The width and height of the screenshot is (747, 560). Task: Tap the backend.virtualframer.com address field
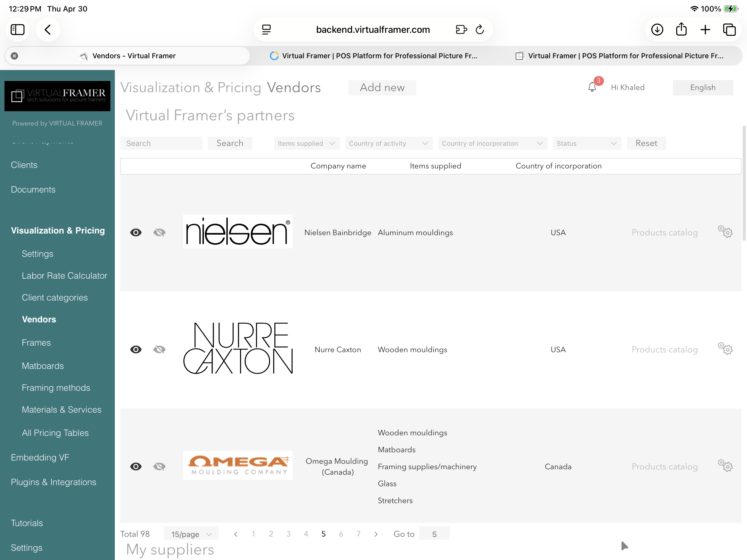[x=373, y=30]
